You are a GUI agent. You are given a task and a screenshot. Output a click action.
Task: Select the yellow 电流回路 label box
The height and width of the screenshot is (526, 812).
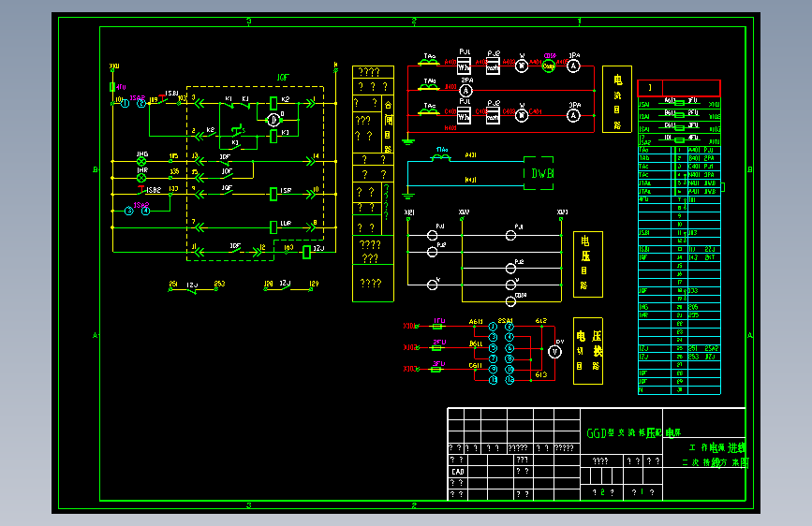pos(617,99)
